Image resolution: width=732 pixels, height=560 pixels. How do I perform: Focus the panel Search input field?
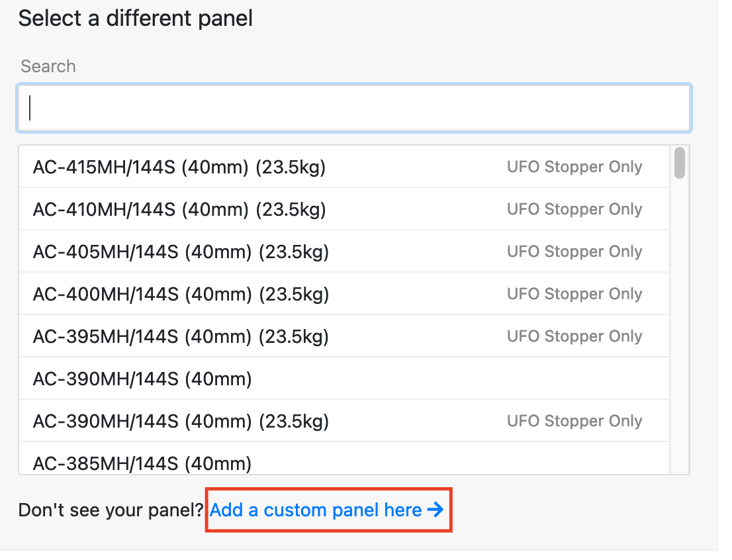pyautogui.click(x=354, y=108)
